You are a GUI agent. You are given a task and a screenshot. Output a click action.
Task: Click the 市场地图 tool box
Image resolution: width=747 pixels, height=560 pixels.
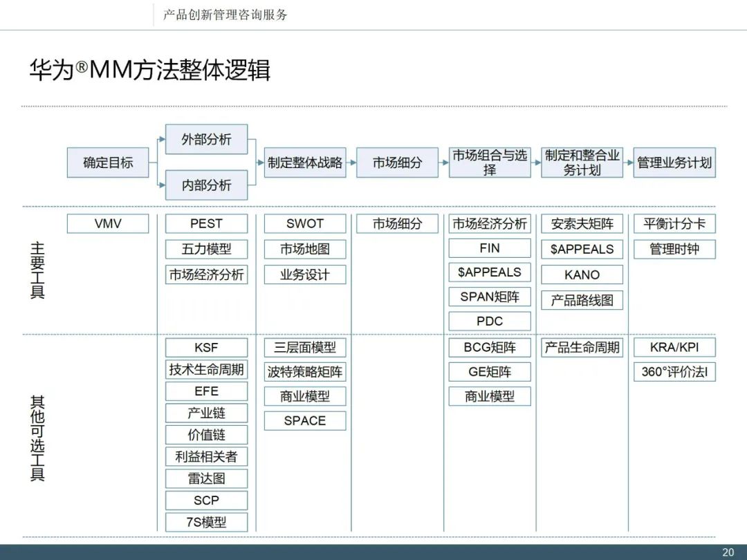tap(305, 249)
